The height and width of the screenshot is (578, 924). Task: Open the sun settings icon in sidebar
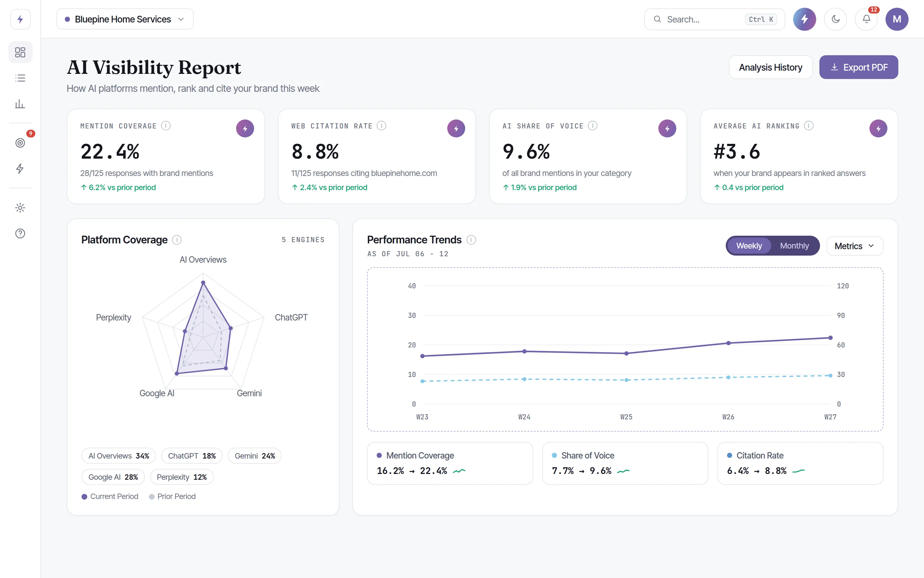point(20,207)
